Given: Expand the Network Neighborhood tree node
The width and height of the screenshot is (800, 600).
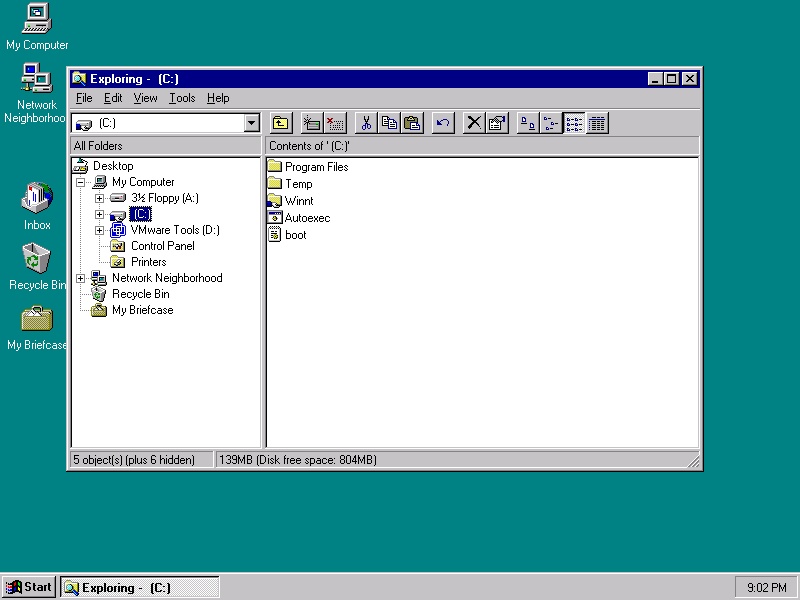Looking at the screenshot, I should pos(80,278).
